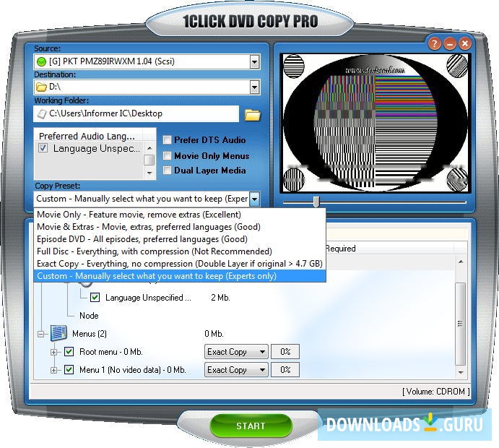Expand the Root menu node
This screenshot has height=448, width=499.
point(53,352)
